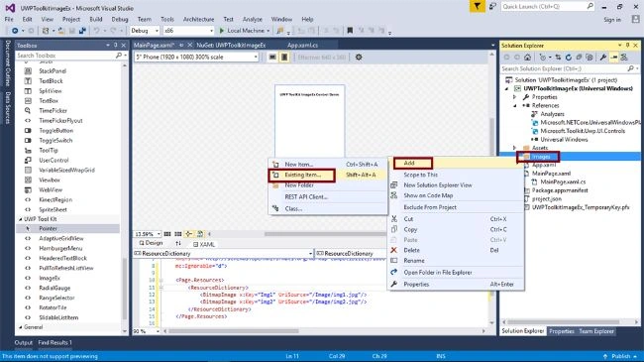The height and width of the screenshot is (362, 644).
Task: Collapse the UWP Tool Kit toolbox group
Action: [21, 219]
